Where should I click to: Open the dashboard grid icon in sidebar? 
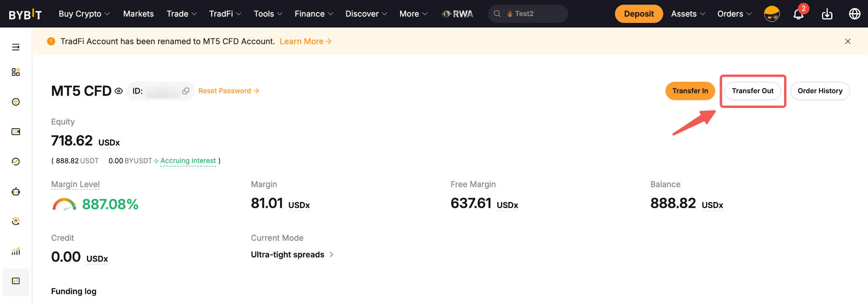(16, 72)
